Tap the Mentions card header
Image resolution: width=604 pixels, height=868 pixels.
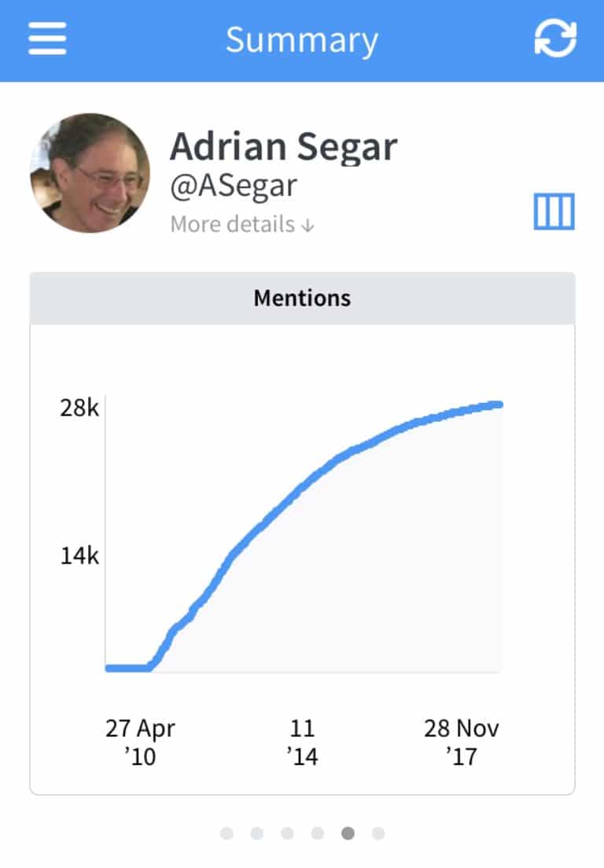302,298
